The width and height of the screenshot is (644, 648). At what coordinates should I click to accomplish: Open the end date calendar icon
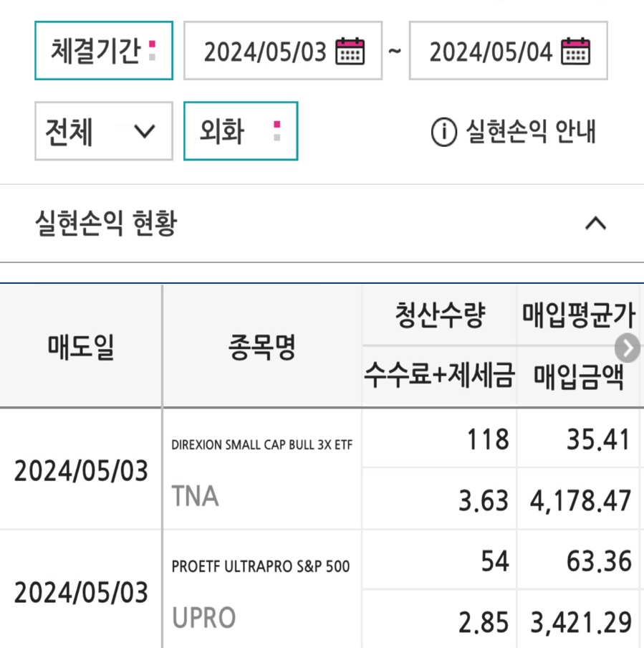pos(575,51)
